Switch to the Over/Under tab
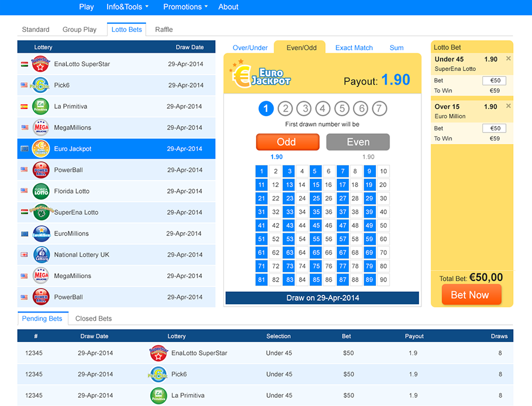This screenshot has width=532, height=406. click(x=249, y=48)
